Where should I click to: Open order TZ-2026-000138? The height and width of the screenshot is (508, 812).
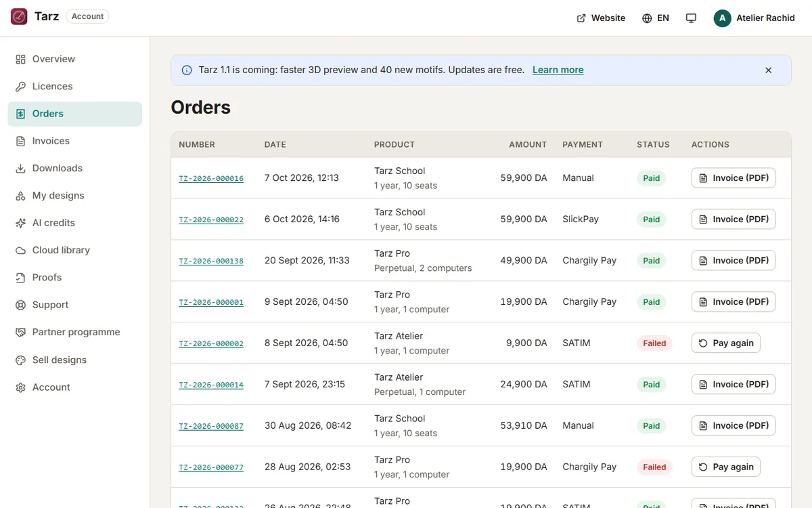click(211, 261)
